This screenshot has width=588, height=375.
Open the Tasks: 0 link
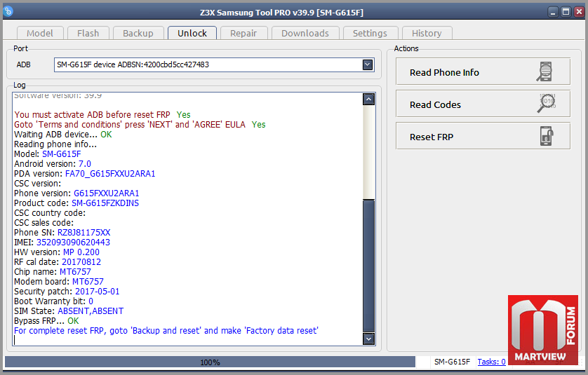coord(491,362)
